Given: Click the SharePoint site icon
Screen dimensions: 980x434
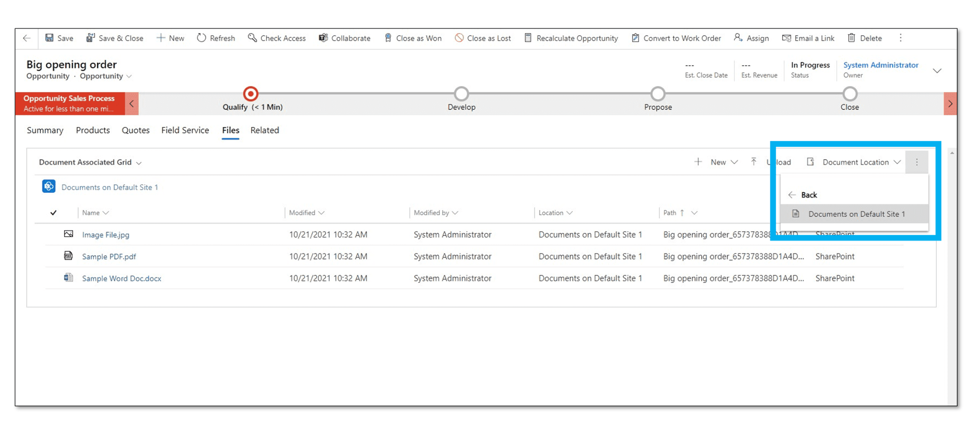Looking at the screenshot, I should pyautogui.click(x=49, y=187).
